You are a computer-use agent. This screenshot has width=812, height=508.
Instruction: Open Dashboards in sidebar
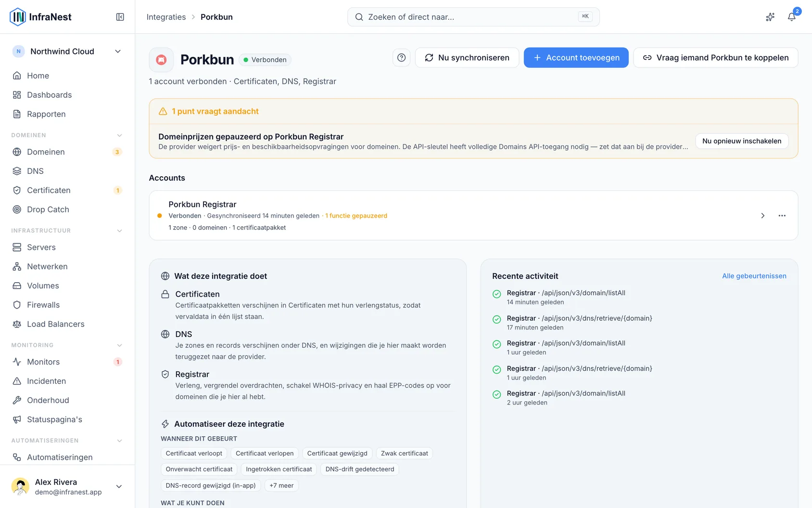click(x=67, y=95)
